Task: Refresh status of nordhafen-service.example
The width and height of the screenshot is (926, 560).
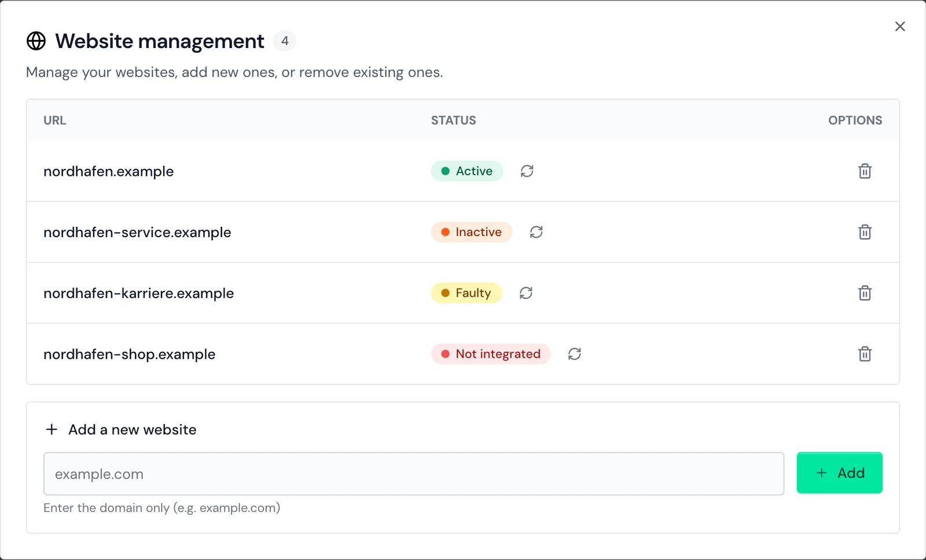Action: [x=537, y=232]
